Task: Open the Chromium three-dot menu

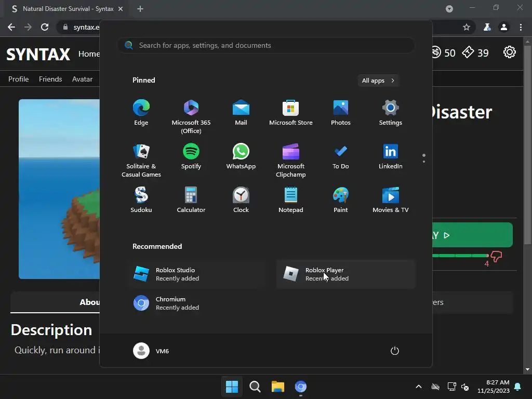Action: [521, 27]
